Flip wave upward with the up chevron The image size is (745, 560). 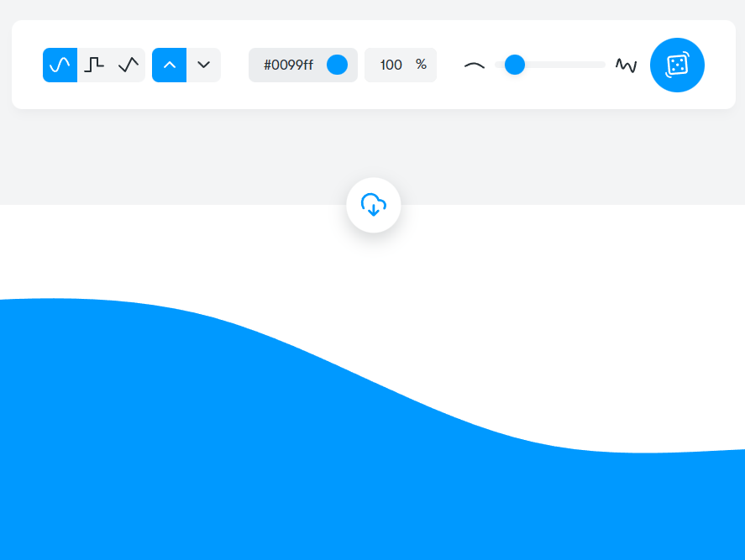point(169,65)
